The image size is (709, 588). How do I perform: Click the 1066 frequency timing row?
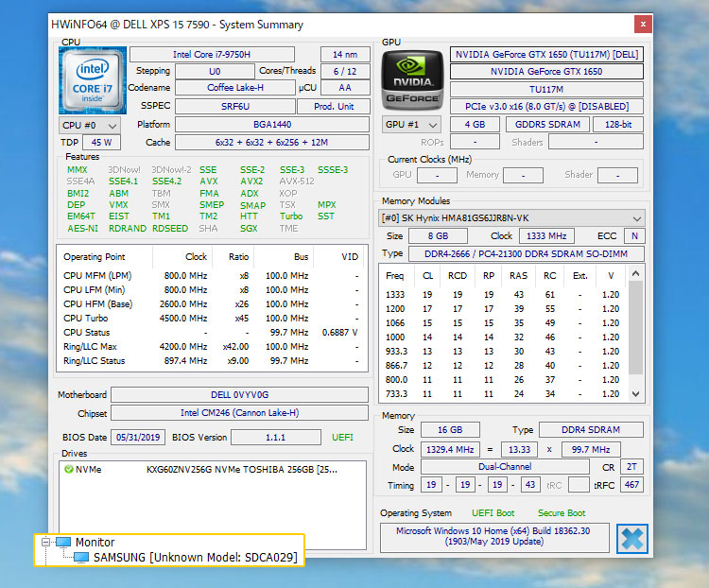point(503,323)
